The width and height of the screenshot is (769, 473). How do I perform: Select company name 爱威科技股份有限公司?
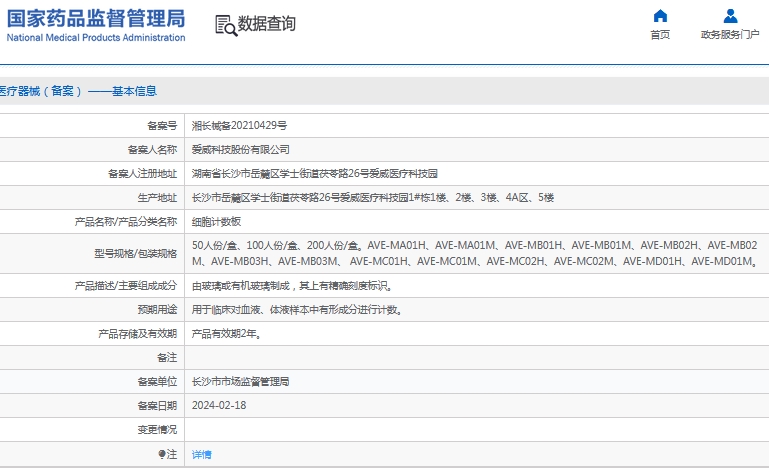point(240,150)
